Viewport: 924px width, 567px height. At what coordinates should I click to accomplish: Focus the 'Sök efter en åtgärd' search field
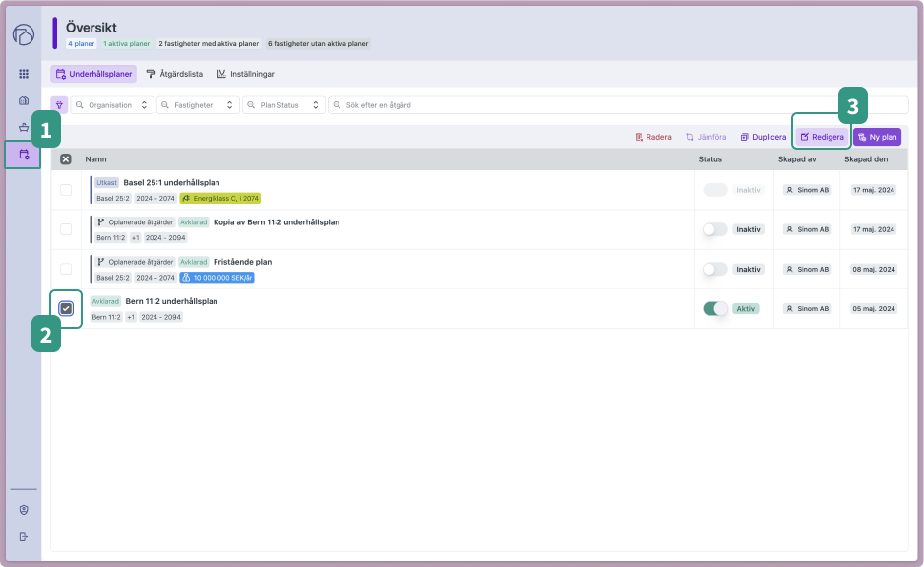618,105
